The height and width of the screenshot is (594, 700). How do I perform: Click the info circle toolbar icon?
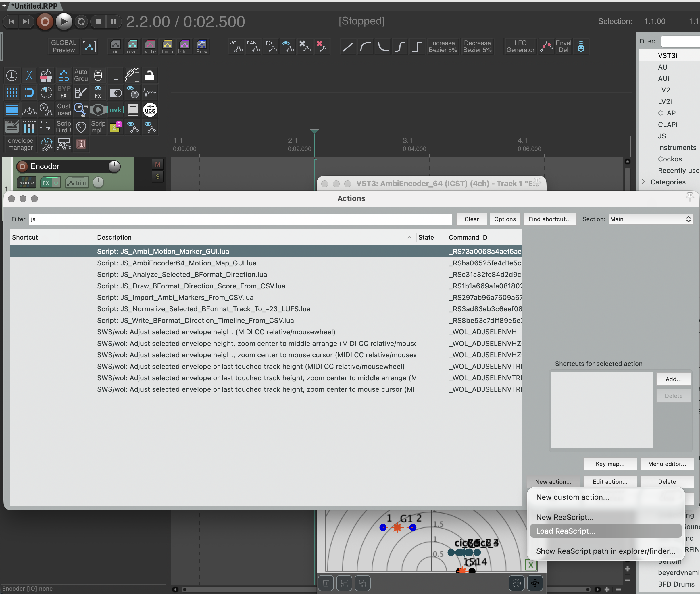pos(12,76)
